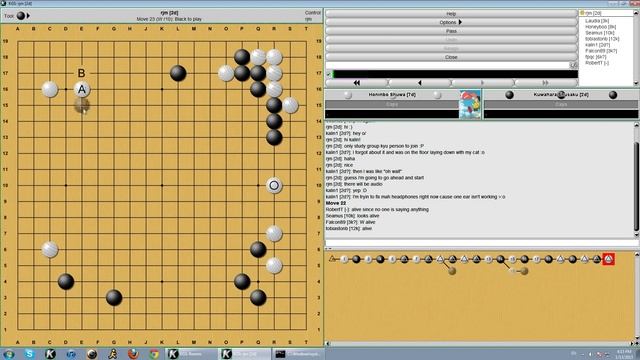640x360 pixels.
Task: Open Skype from the taskbar
Action: click(x=29, y=354)
